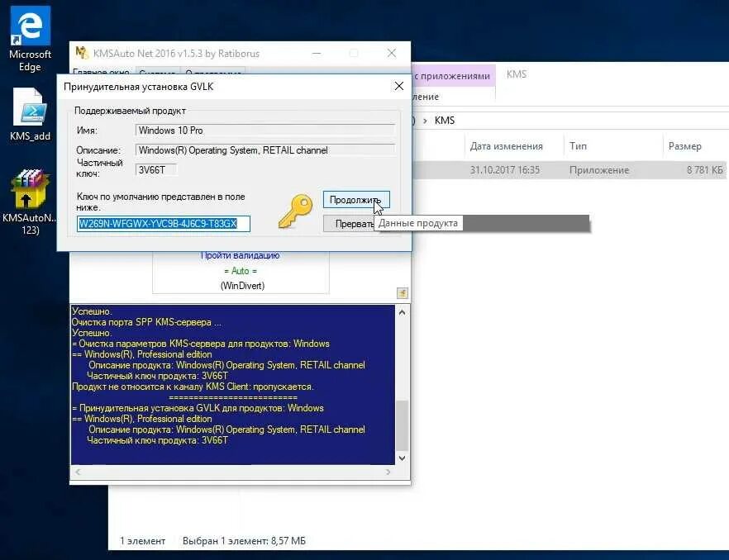Click log line 'Принудительная установка GVLK для продуктов: Windows'
729x560 pixels.
[x=198, y=408]
